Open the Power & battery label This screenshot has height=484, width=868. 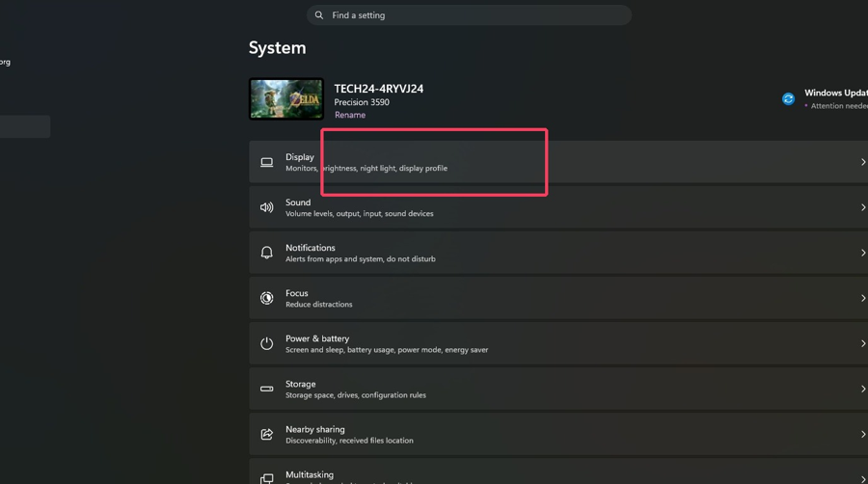coord(317,338)
